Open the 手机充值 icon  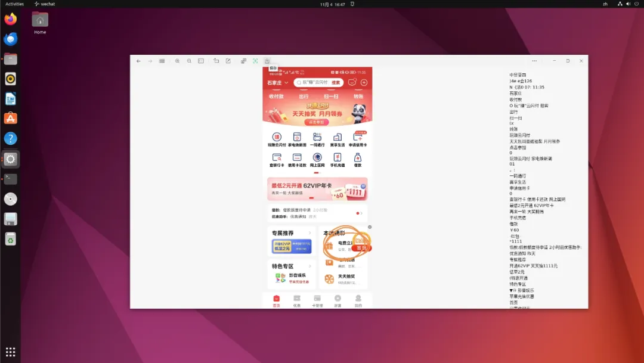(x=337, y=160)
